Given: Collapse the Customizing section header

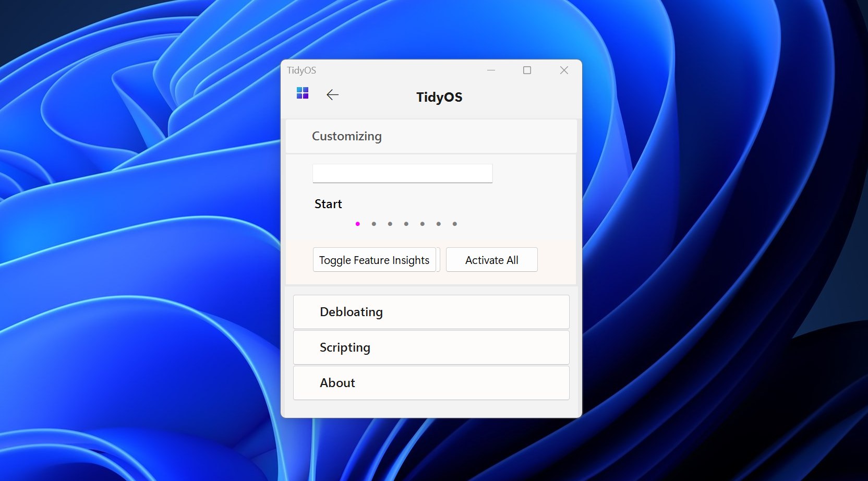Looking at the screenshot, I should 431,136.
